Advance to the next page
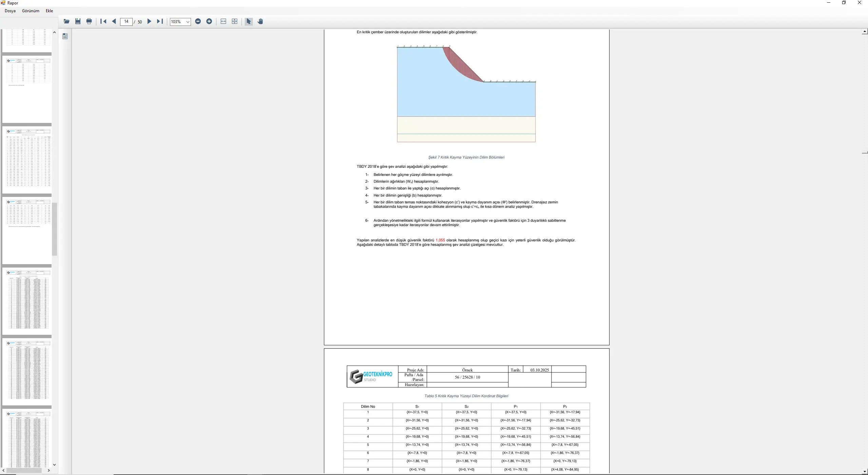 pos(149,21)
